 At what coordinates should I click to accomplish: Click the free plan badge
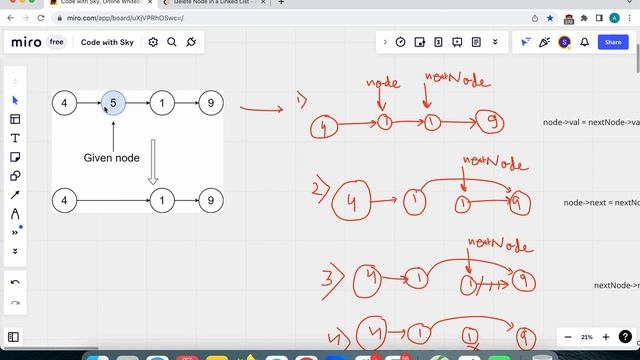[56, 42]
